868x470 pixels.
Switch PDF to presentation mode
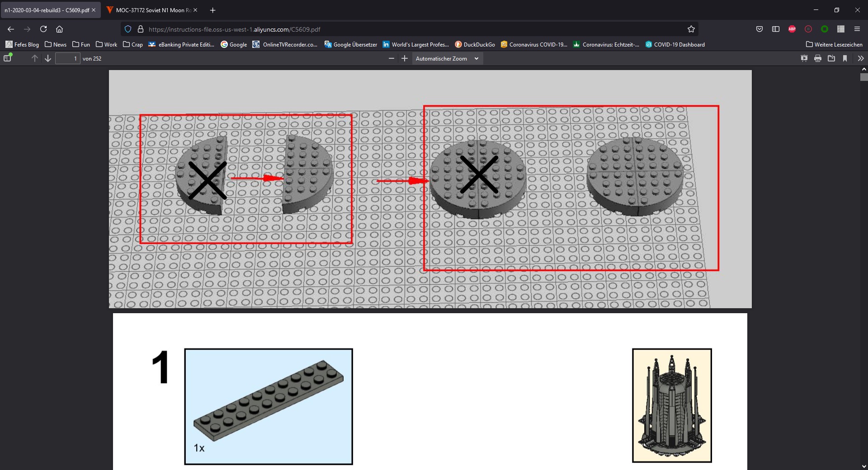(x=804, y=58)
